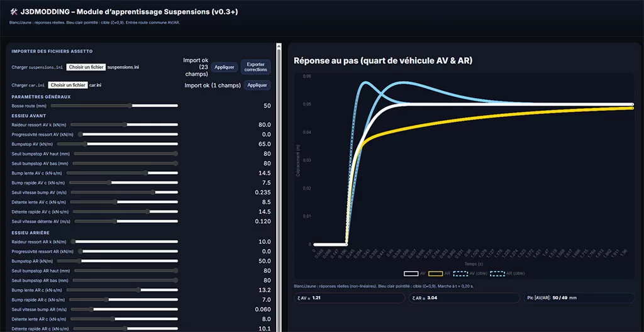Click Exporter corrections button
Image resolution: width=644 pixels, height=332 pixels.
255,67
